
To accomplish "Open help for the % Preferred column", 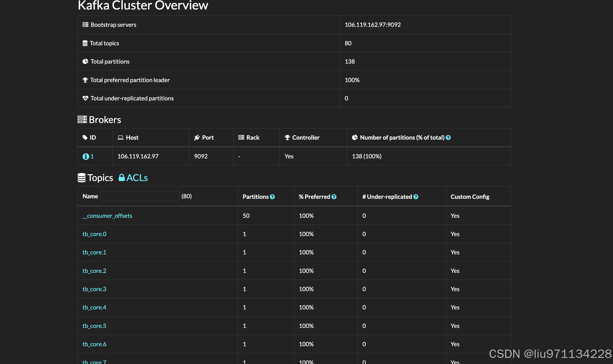I will [334, 196].
